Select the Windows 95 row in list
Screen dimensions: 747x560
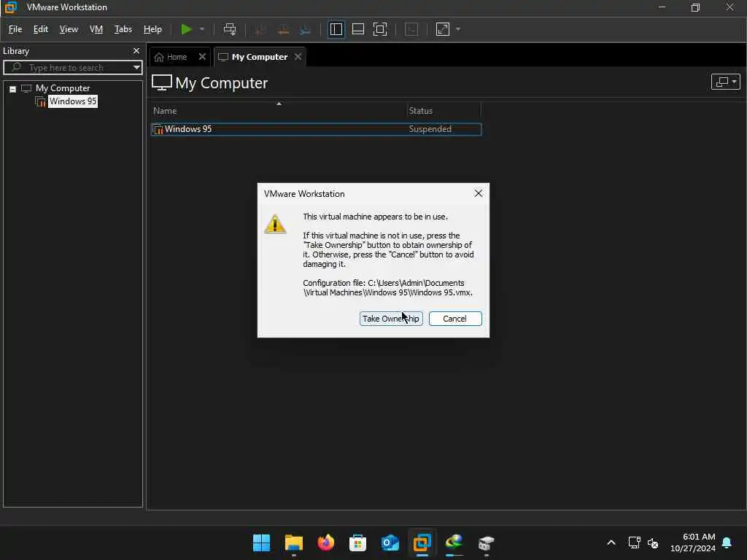point(317,129)
